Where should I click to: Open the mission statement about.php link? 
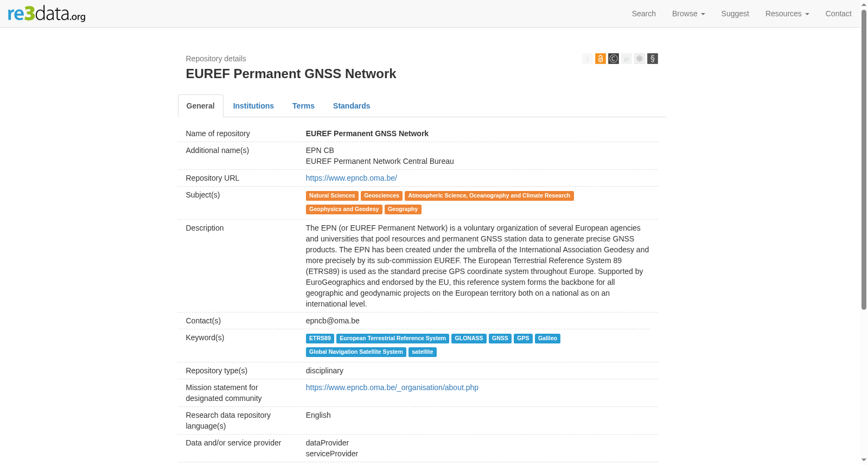[392, 387]
